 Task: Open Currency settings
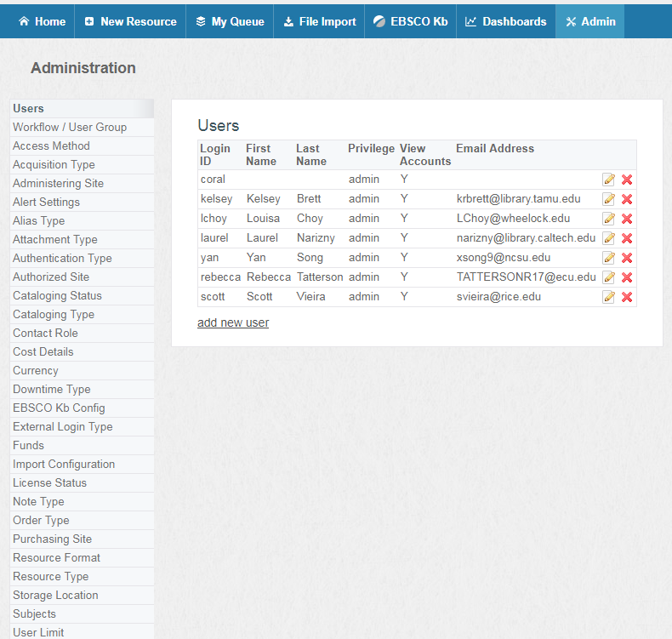click(82, 371)
